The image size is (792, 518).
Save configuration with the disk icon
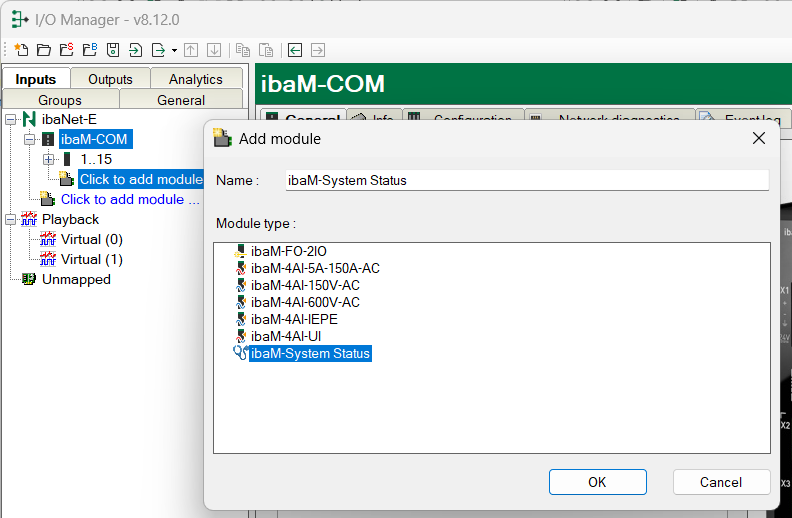pyautogui.click(x=113, y=49)
